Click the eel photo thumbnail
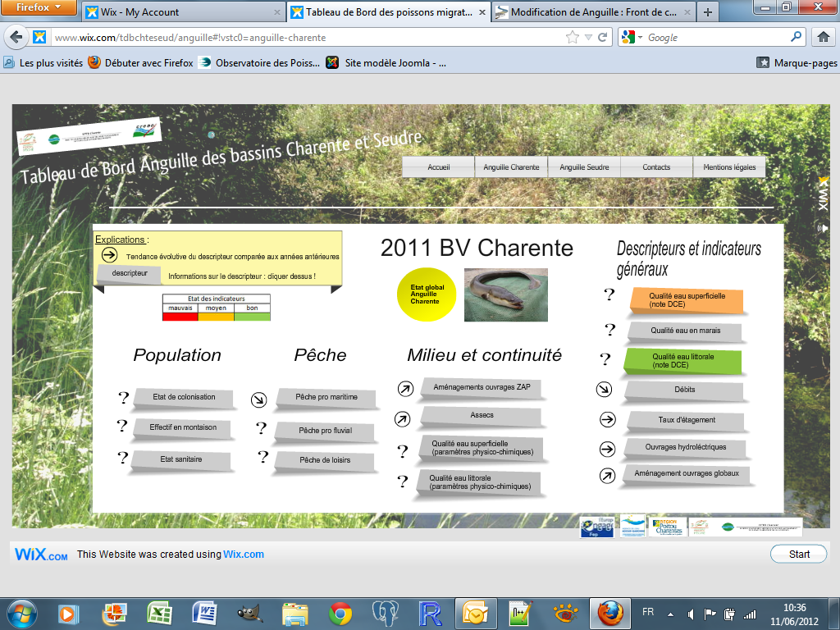Viewport: 840px width, 630px height. click(505, 294)
